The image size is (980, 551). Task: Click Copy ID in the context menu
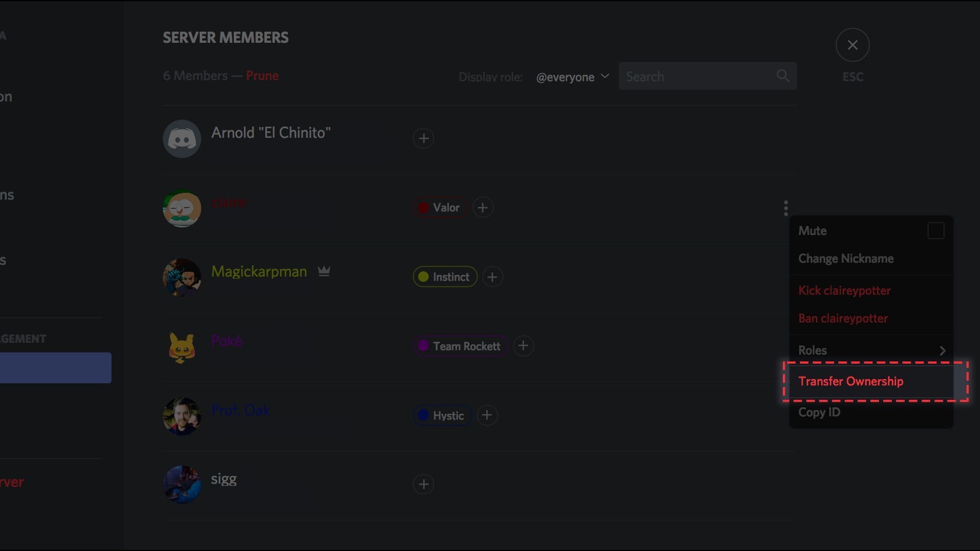coord(819,412)
